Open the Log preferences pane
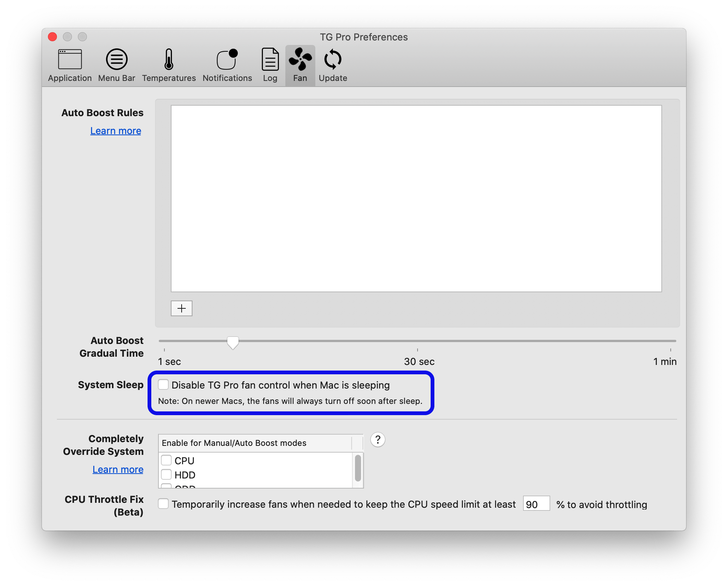728x586 pixels. (x=270, y=66)
